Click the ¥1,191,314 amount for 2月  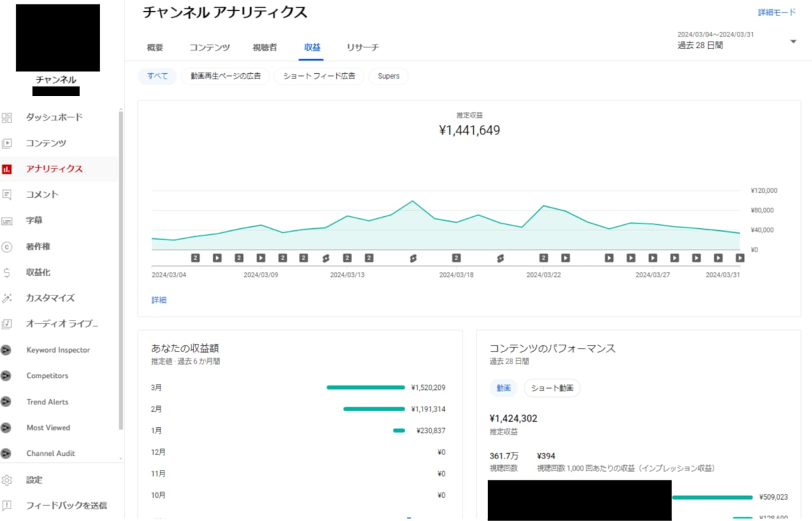pyautogui.click(x=429, y=409)
